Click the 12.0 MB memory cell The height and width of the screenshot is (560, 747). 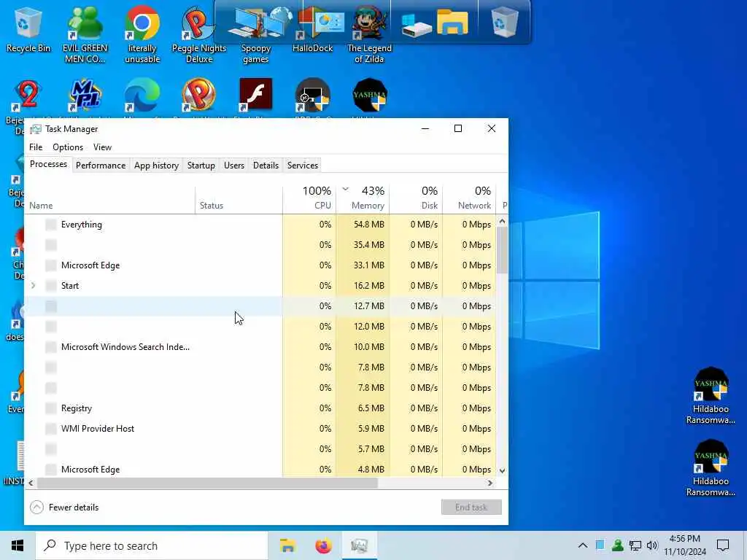pyautogui.click(x=363, y=327)
